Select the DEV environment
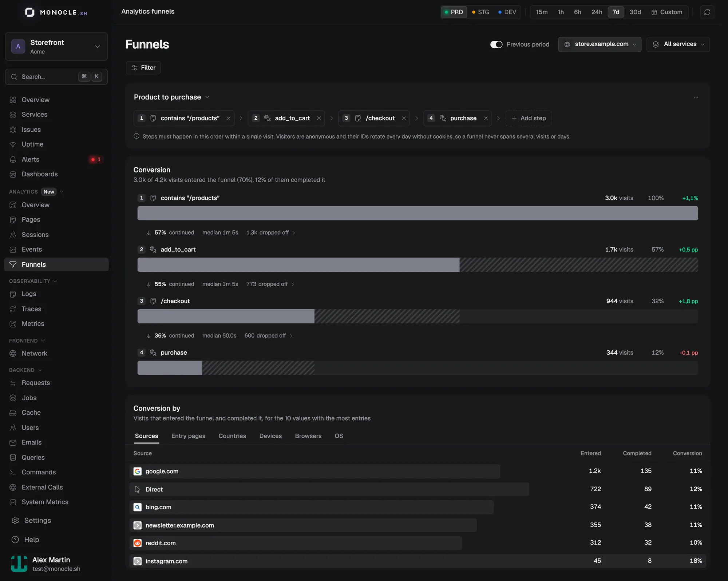The height and width of the screenshot is (581, 728). pyautogui.click(x=507, y=12)
